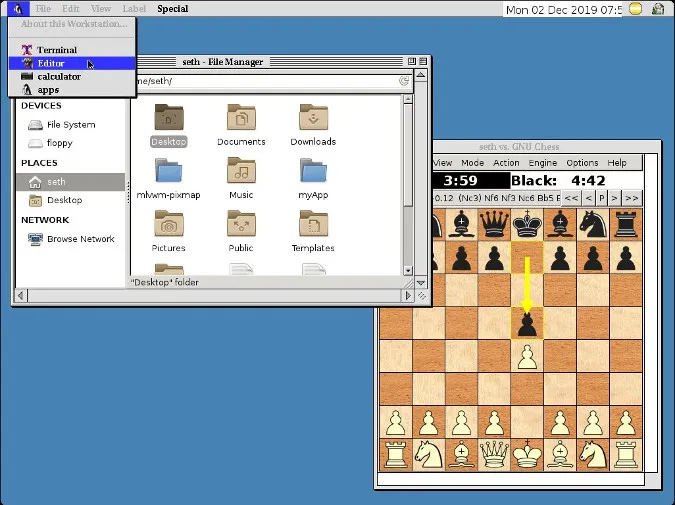Select the Templates folder icon
675x505 pixels.
tap(313, 226)
